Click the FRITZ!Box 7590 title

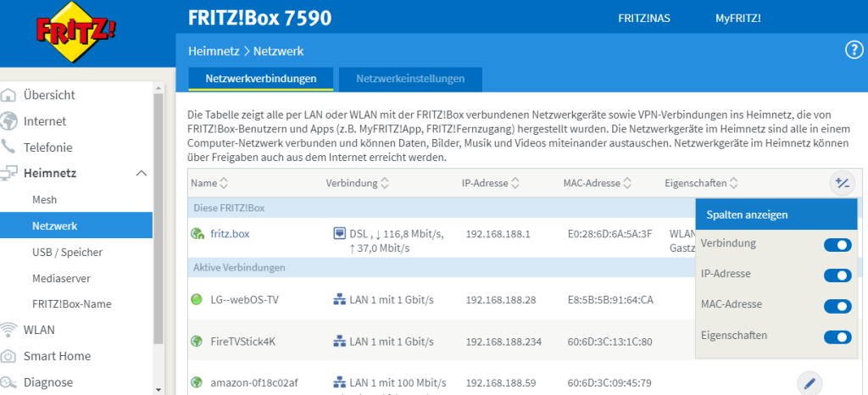click(259, 18)
